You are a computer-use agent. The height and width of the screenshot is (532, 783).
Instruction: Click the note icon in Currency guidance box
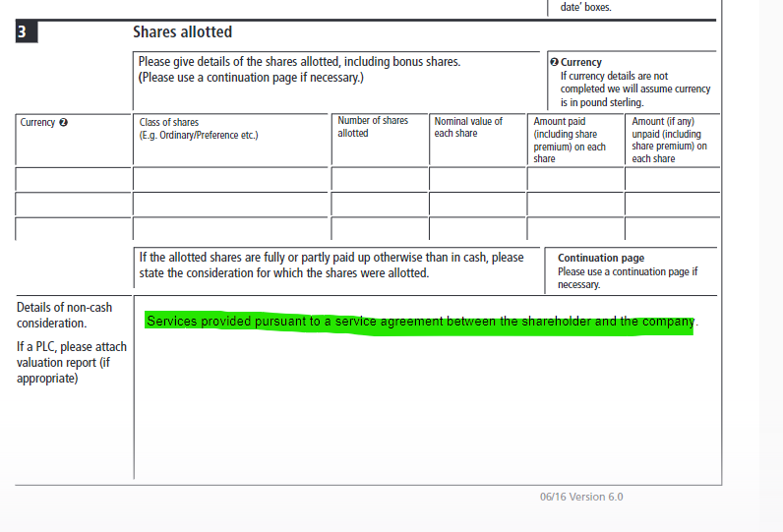click(x=554, y=62)
